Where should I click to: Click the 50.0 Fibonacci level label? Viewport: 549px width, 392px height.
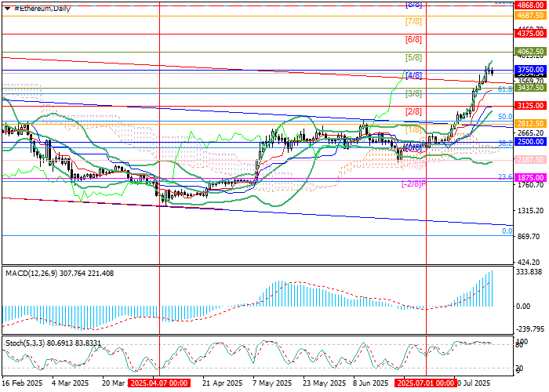click(505, 117)
